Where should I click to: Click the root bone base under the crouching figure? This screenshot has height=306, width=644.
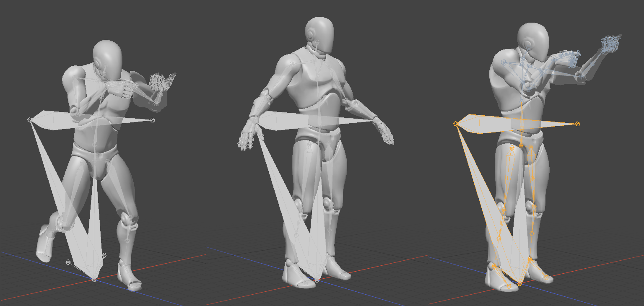pyautogui.click(x=94, y=280)
